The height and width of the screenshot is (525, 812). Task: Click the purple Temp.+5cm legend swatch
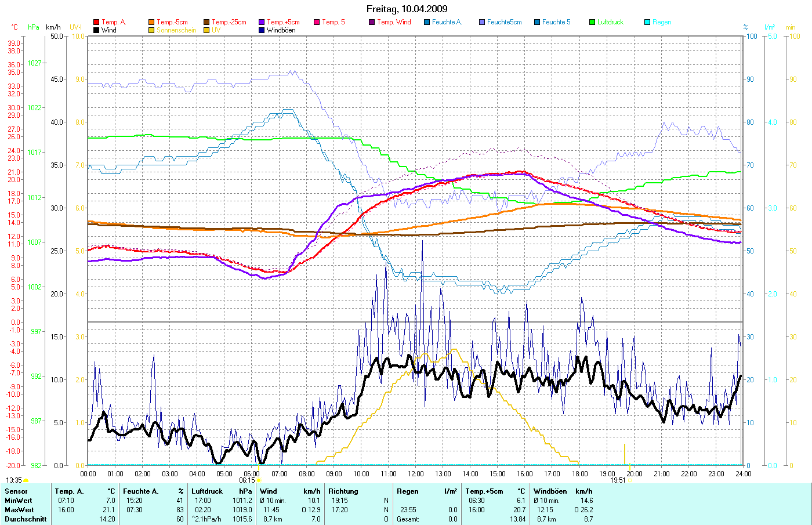point(262,22)
